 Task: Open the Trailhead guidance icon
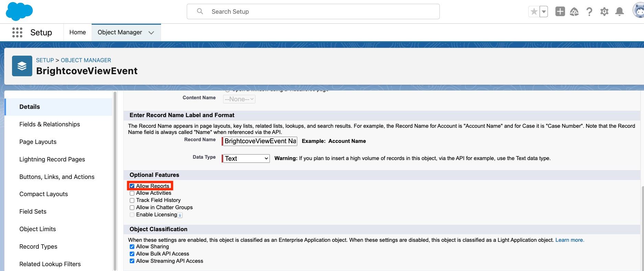point(574,12)
